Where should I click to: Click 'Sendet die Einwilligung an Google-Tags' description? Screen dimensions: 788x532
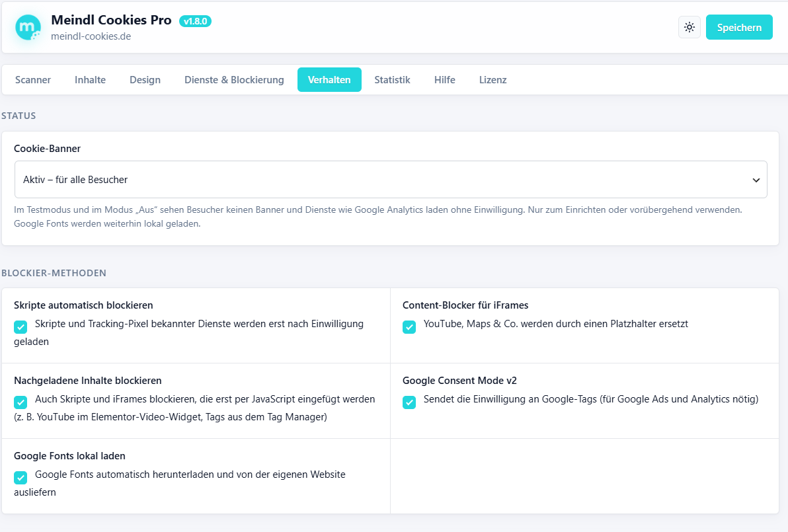point(591,399)
